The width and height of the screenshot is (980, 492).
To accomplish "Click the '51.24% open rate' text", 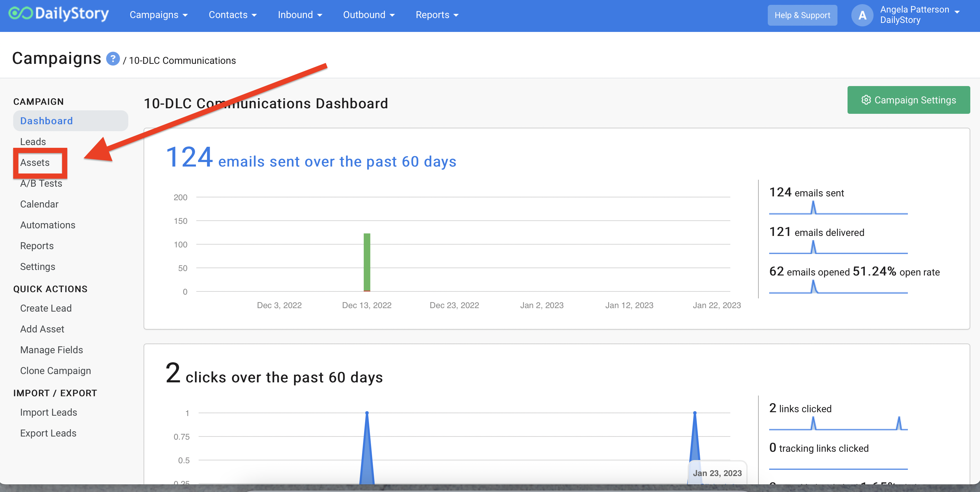I will coord(896,272).
